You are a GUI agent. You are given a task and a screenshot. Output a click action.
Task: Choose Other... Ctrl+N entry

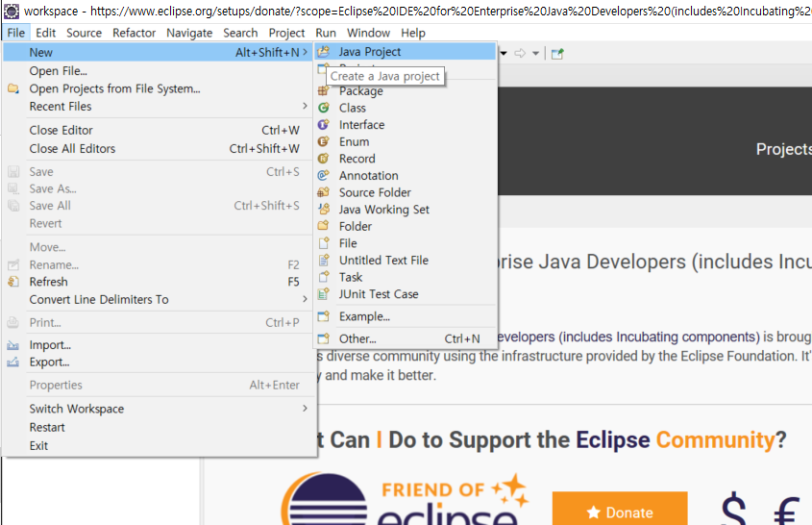coord(405,338)
